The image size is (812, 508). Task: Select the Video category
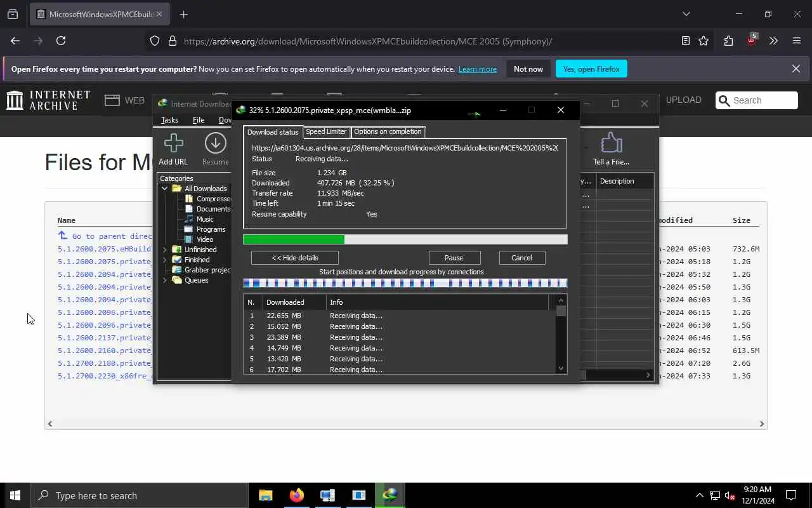tap(199, 239)
